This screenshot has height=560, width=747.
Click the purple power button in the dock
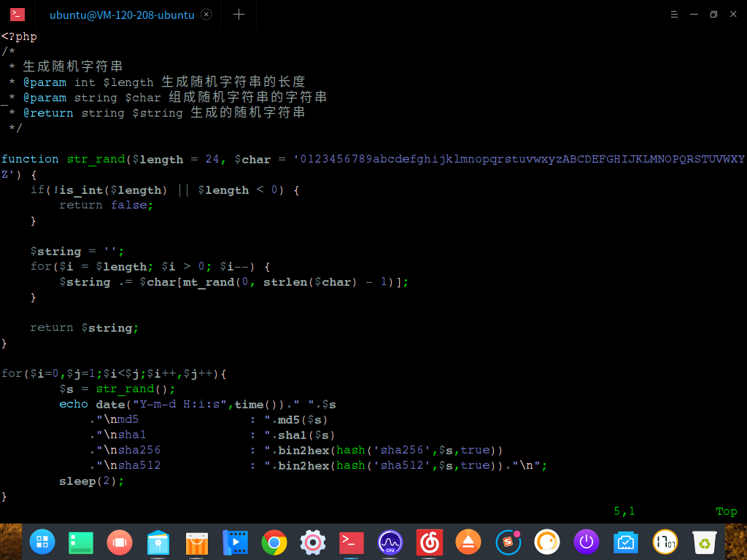[585, 542]
